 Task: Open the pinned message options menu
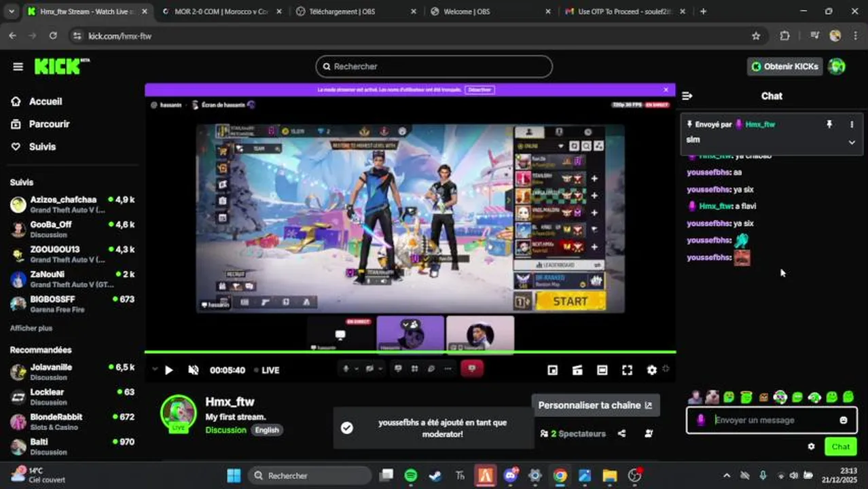pos(852,124)
